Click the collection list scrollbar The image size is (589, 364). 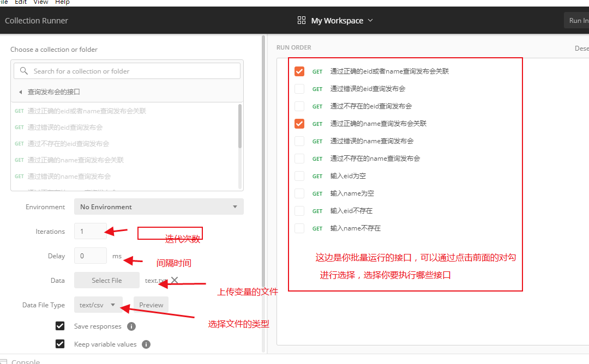pyautogui.click(x=239, y=126)
